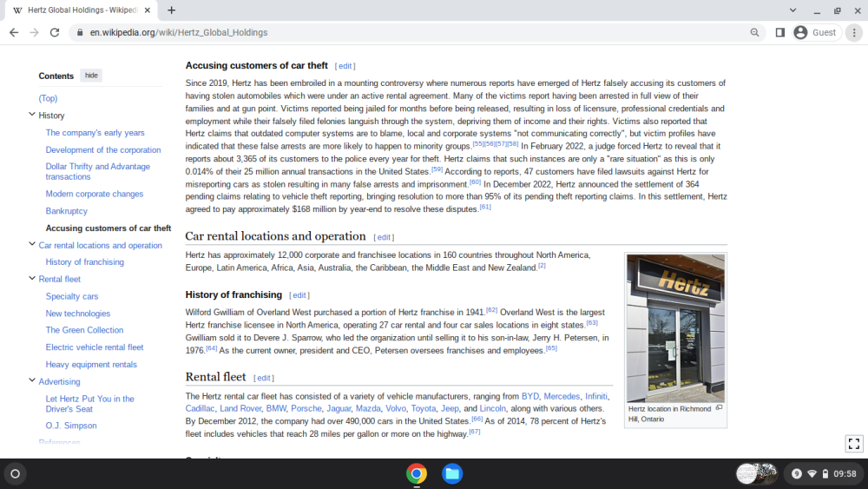Jump to Modern corporate changes
This screenshot has height=489, width=868.
(x=95, y=194)
